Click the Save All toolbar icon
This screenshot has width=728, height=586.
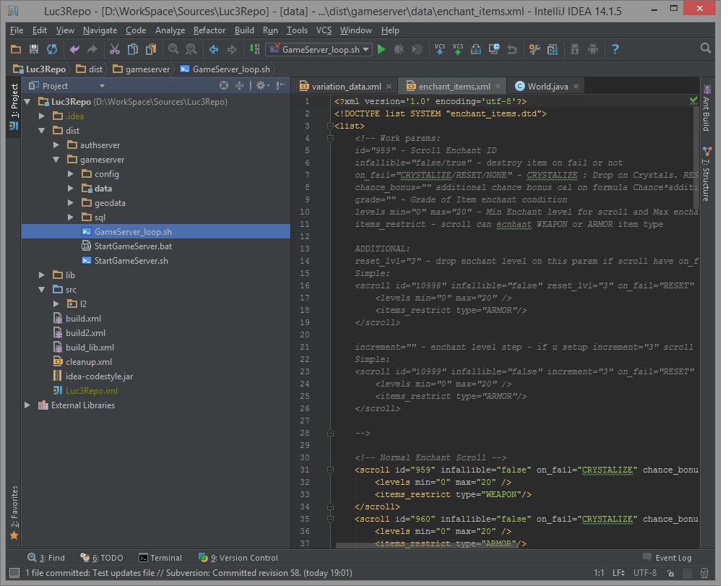(33, 49)
